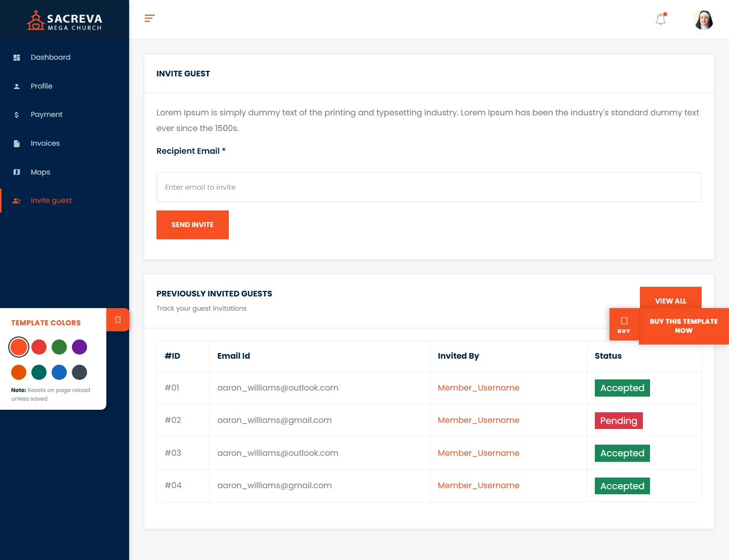This screenshot has width=729, height=560.
Task: Click the Sacreva Mega Church logo
Action: (64, 21)
